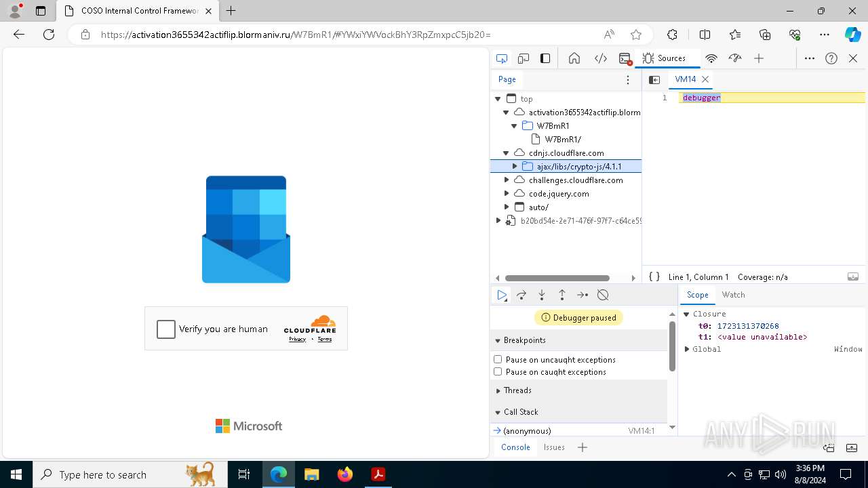Collapse cdnjs.cloudflare.com node

(x=506, y=153)
